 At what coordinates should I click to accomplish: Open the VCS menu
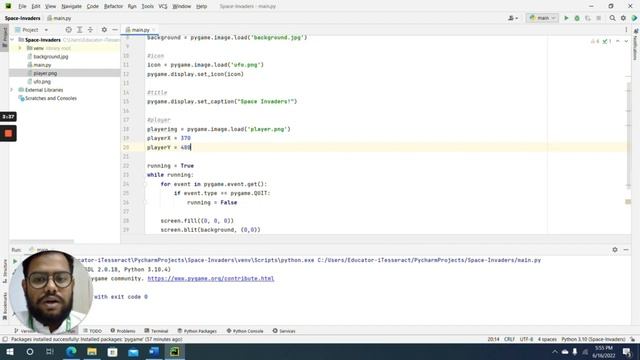point(162,6)
